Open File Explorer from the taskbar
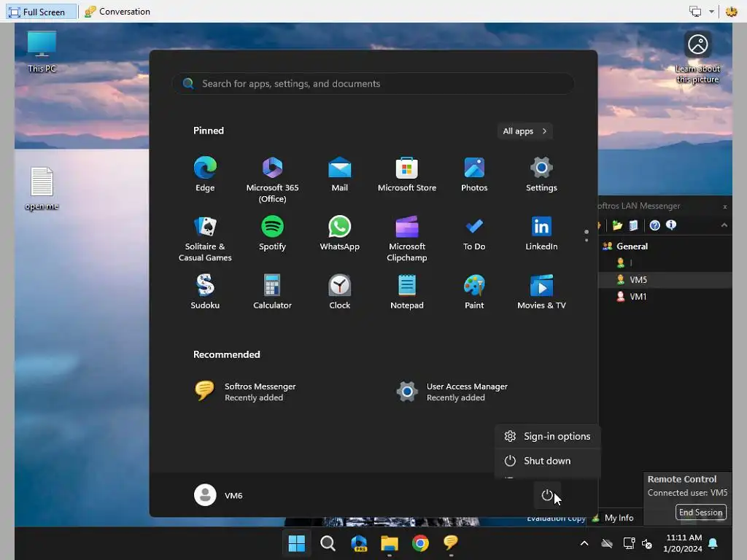Screen dimensions: 747x560 (390, 543)
